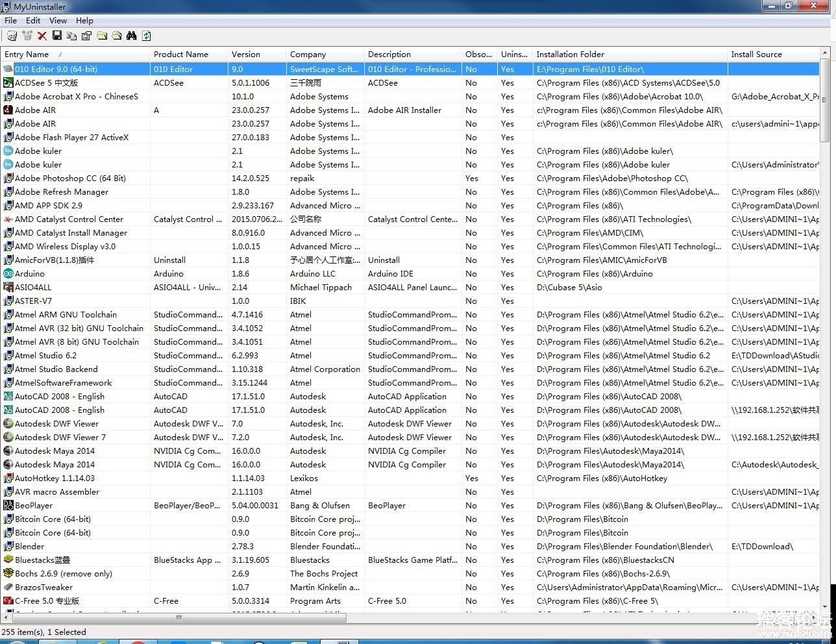Click the company cell Arduino LLC
The height and width of the screenshot is (644, 836).
point(313,273)
